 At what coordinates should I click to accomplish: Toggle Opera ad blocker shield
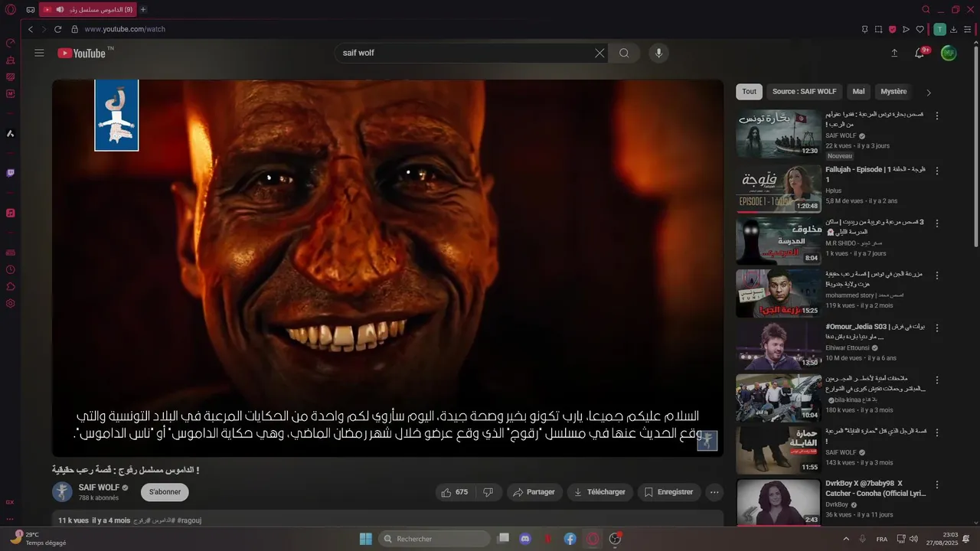tap(893, 29)
